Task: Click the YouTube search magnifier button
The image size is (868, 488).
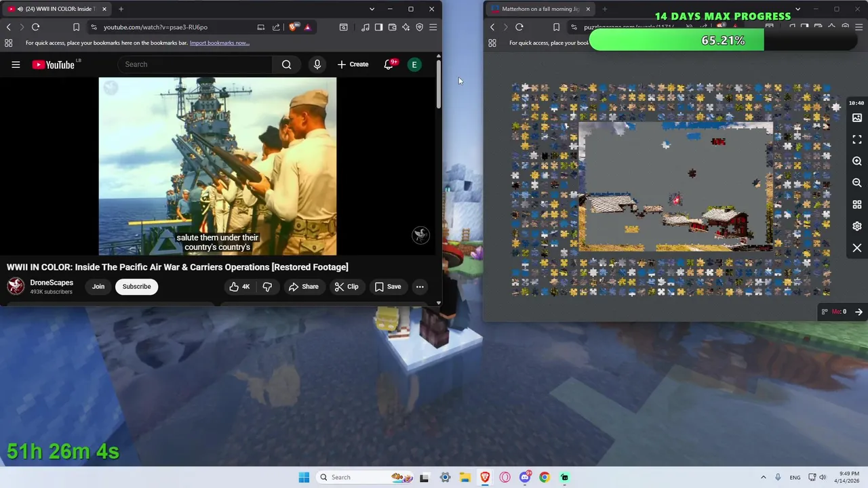Action: [x=286, y=64]
